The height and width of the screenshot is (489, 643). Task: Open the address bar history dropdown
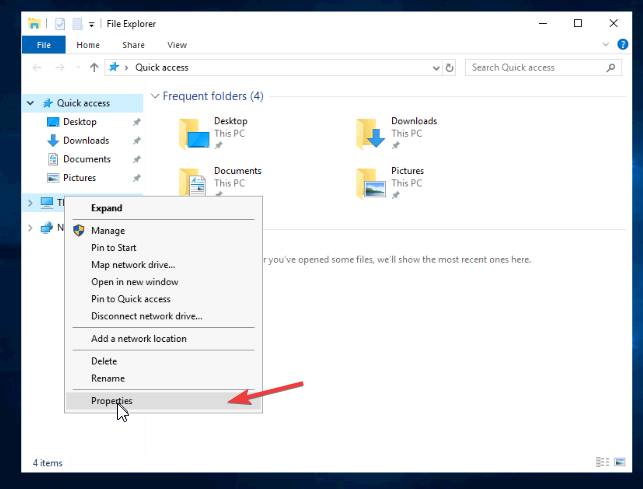[436, 68]
